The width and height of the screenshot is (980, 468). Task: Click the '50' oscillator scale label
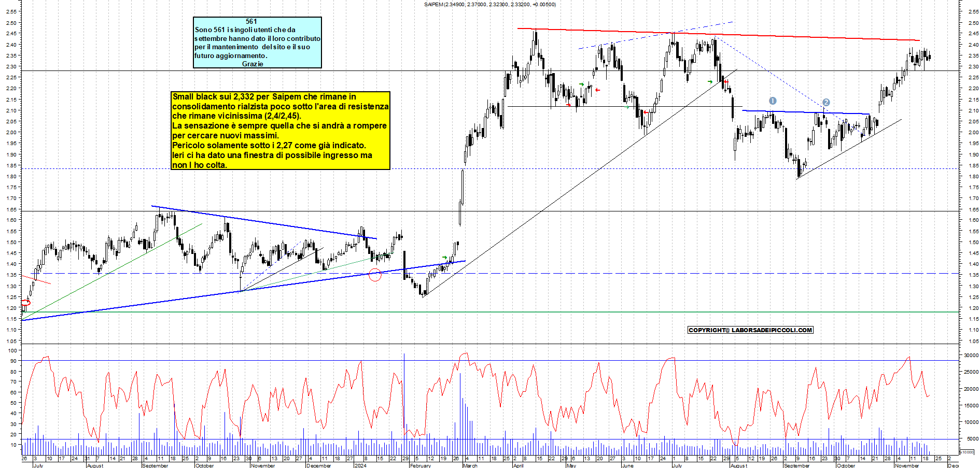pyautogui.click(x=13, y=403)
